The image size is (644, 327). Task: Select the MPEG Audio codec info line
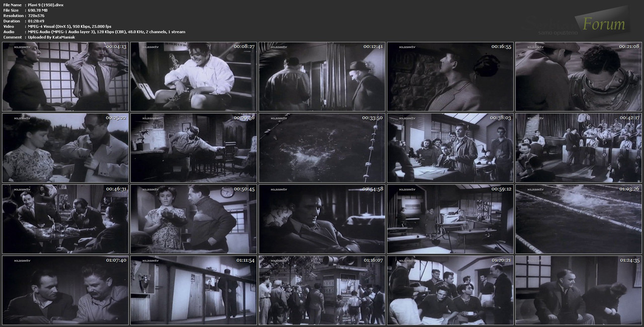coord(107,32)
